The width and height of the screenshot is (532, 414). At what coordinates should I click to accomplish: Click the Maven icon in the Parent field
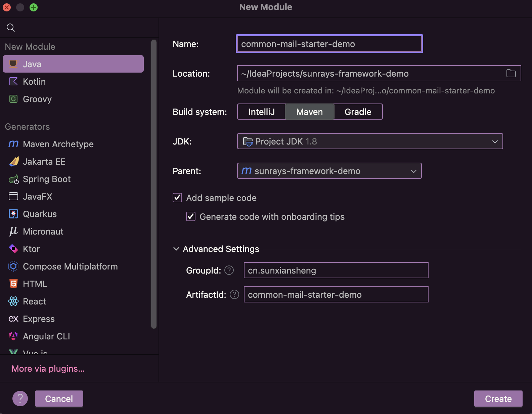(x=247, y=171)
